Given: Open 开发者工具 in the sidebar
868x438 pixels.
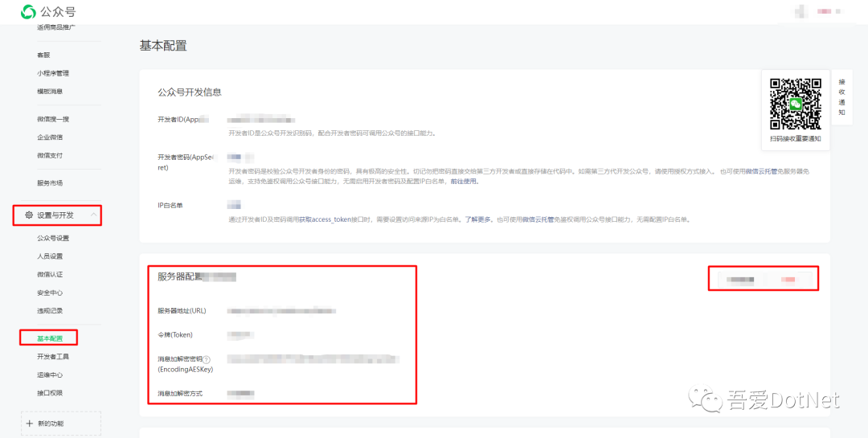Looking at the screenshot, I should pos(53,357).
